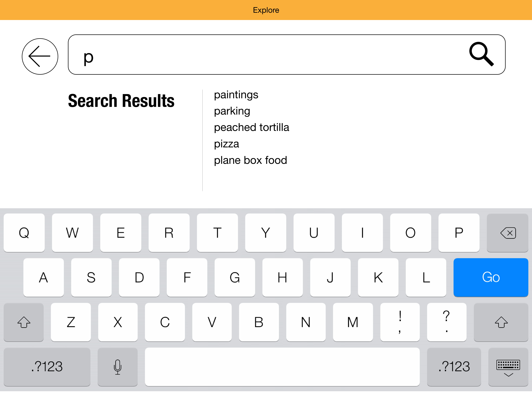Click the magnifying glass search icon
The image size is (532, 399).
coord(482,54)
